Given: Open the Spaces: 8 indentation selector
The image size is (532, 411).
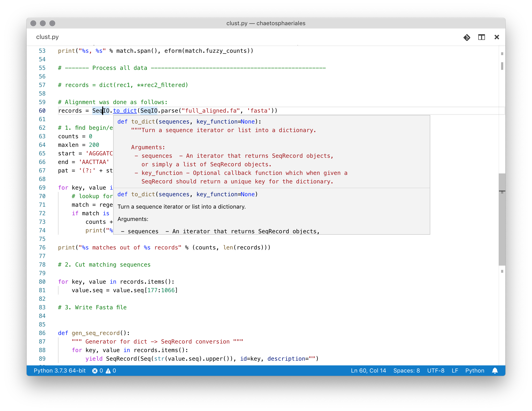Looking at the screenshot, I should pos(406,371).
